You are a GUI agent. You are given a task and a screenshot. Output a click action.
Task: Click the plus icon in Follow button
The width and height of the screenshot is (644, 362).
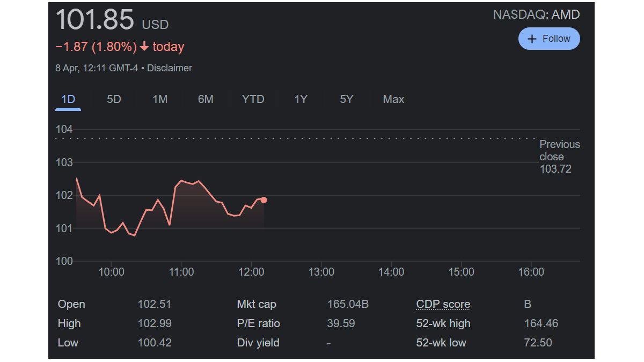coord(532,39)
